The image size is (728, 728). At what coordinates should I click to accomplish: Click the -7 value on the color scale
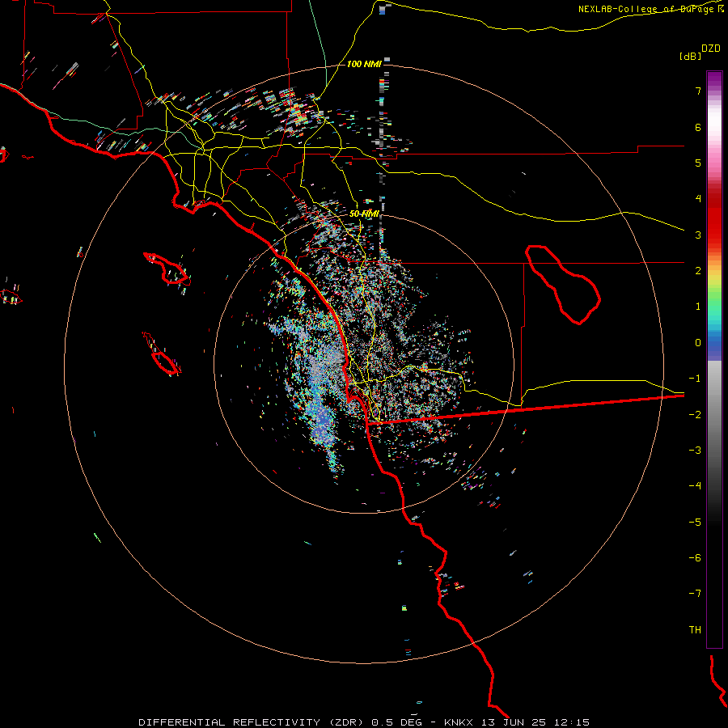click(695, 594)
